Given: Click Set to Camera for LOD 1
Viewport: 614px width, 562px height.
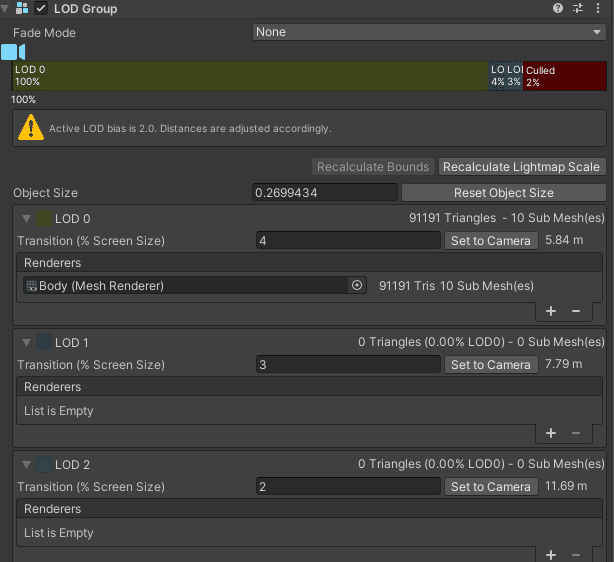Looking at the screenshot, I should [491, 365].
